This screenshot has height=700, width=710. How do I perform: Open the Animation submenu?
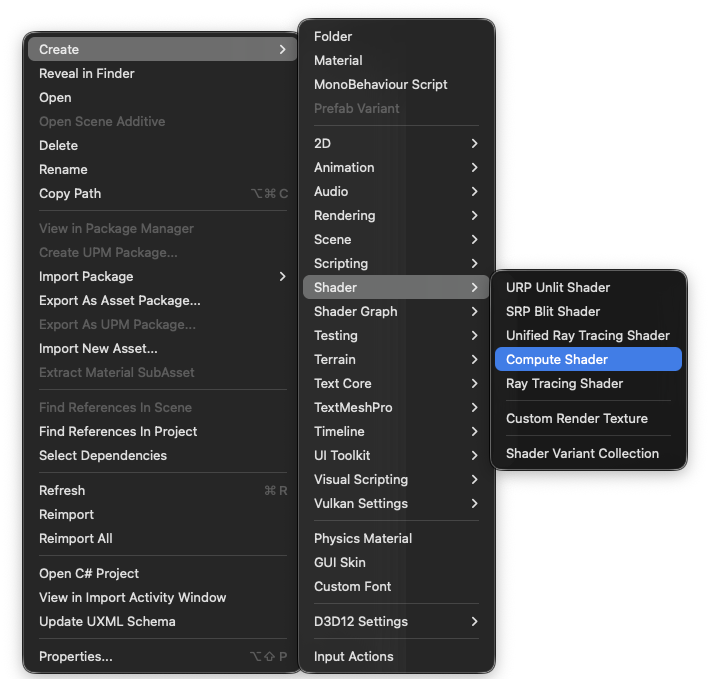point(396,167)
